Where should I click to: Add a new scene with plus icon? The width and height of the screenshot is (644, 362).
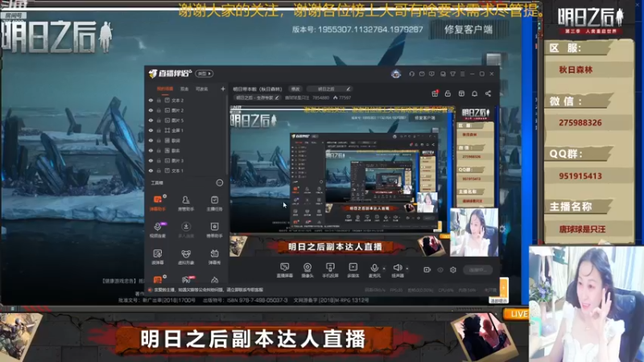[x=223, y=88]
